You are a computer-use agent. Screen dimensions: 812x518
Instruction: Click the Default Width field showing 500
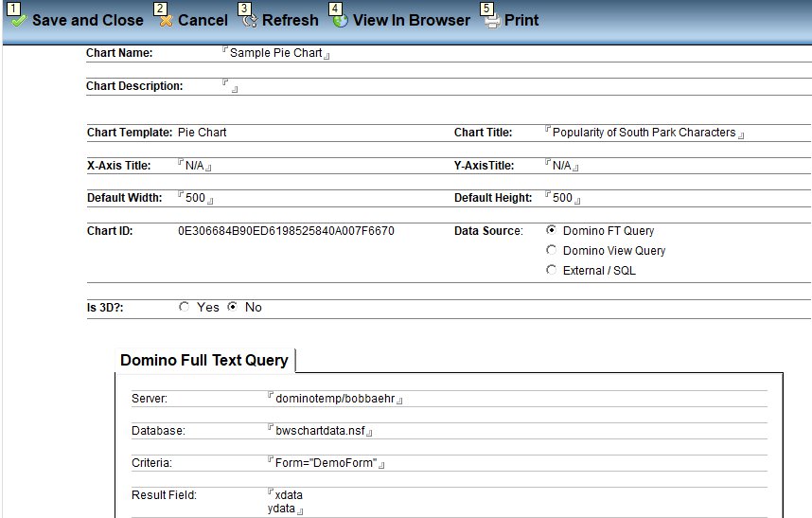(x=195, y=198)
